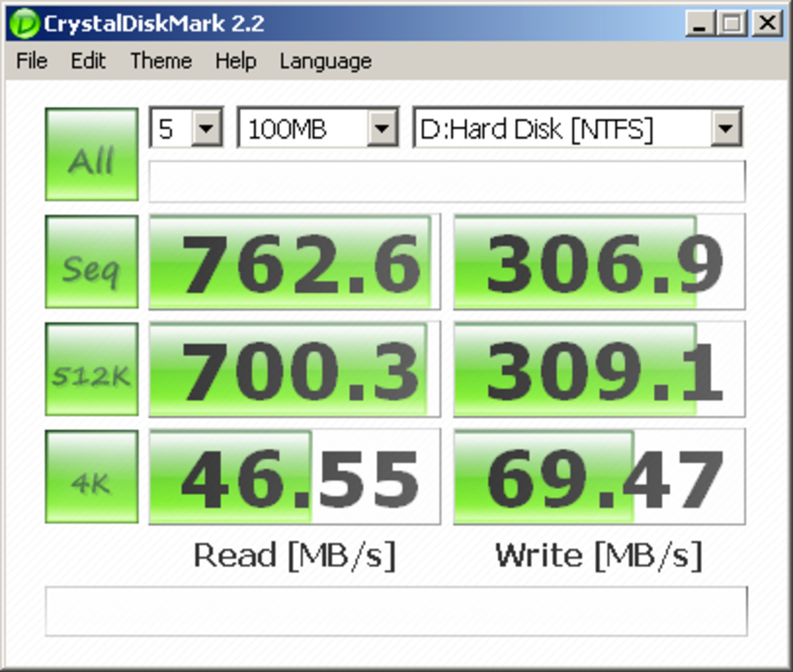Viewport: 793px width, 672px height.
Task: Open the test count dropdown showing 5
Action: (x=205, y=128)
